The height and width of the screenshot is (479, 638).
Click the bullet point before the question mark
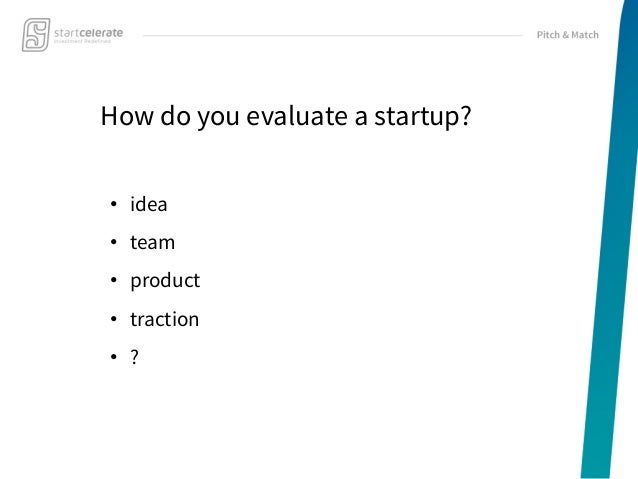[114, 357]
